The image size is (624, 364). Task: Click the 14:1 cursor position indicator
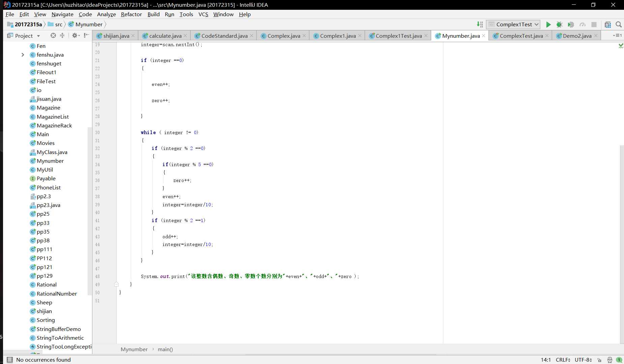[546, 360]
